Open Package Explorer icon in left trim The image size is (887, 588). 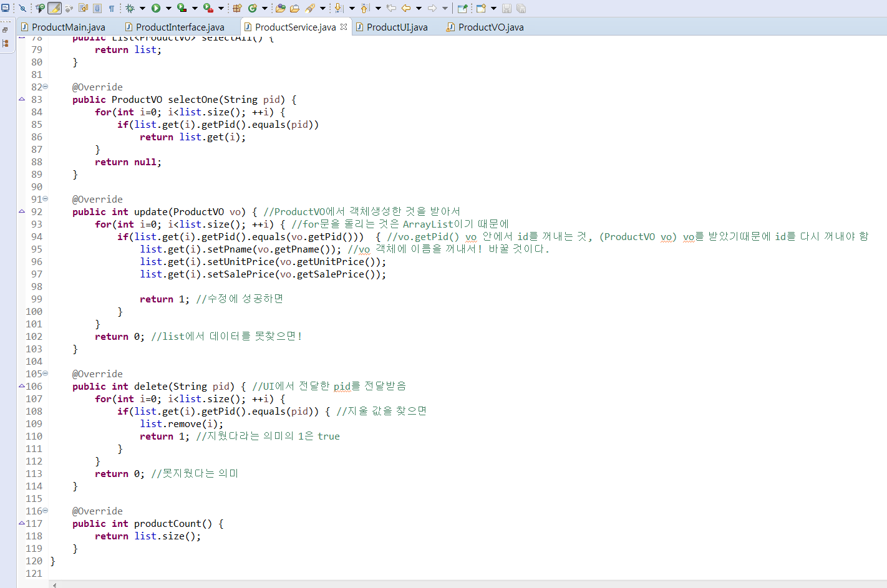pos(6,43)
